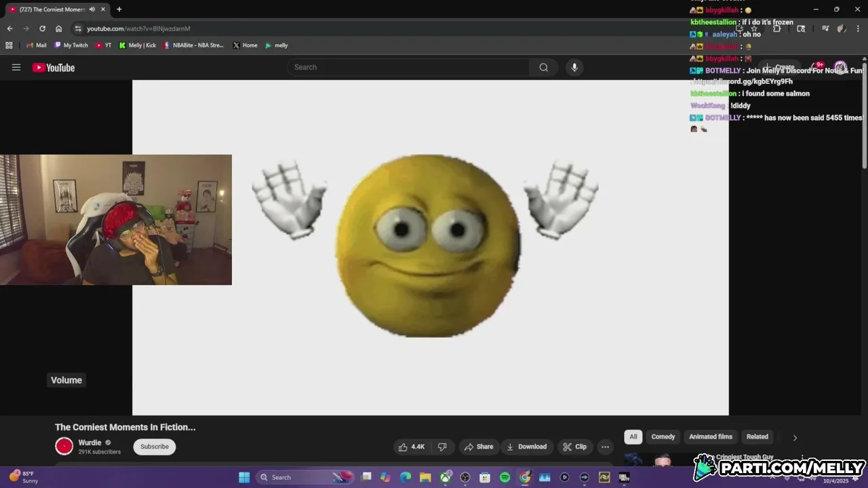The width and height of the screenshot is (868, 488).
Task: Click the address bar URL
Action: click(138, 28)
